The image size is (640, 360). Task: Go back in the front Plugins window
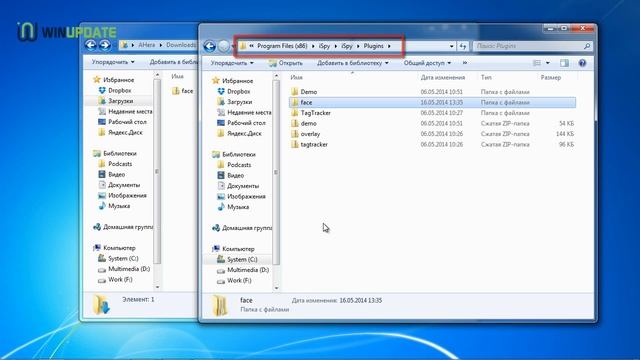[x=210, y=46]
